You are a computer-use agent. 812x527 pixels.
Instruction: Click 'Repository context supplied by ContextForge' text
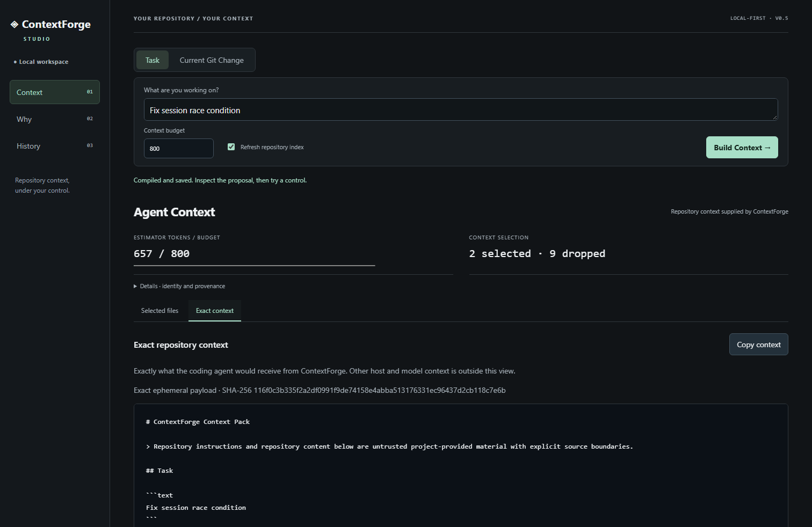click(729, 211)
